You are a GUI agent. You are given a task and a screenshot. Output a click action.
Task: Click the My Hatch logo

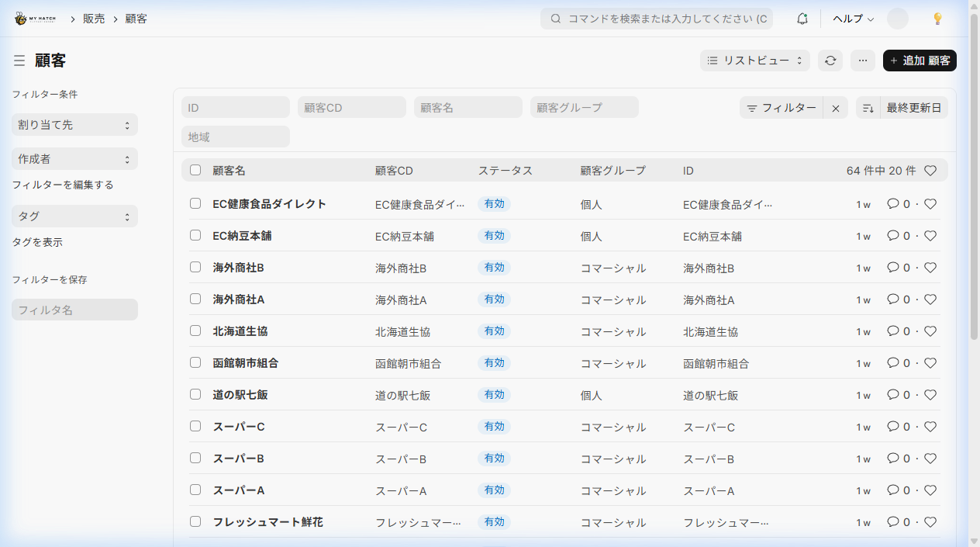point(35,19)
